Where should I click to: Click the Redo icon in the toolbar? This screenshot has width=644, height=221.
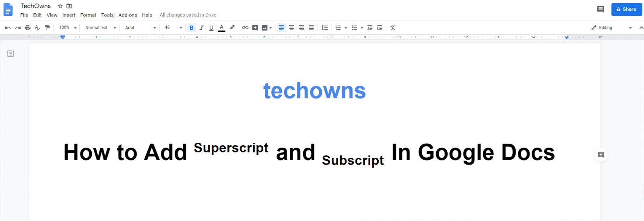click(18, 28)
